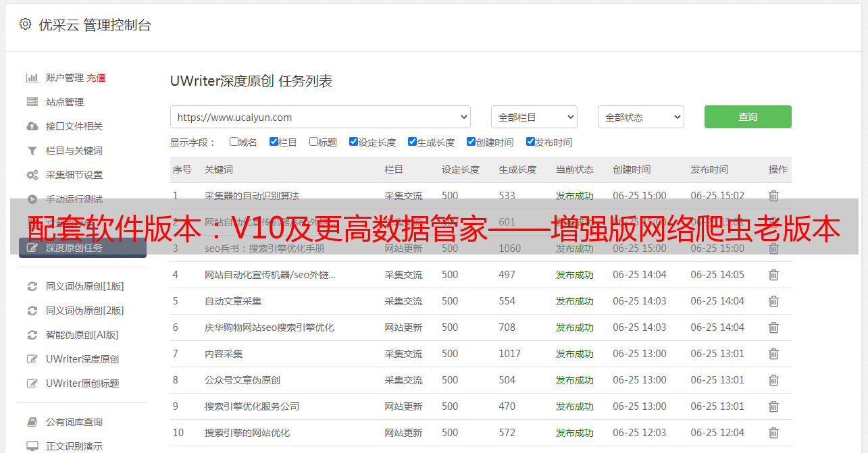This screenshot has width=868, height=453.
Task: Enable the 域名 display field checkbox
Action: click(234, 142)
